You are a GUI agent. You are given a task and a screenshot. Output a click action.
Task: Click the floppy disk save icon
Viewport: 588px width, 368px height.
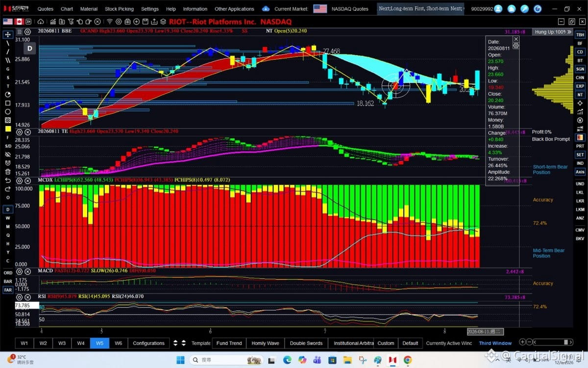pos(145,22)
